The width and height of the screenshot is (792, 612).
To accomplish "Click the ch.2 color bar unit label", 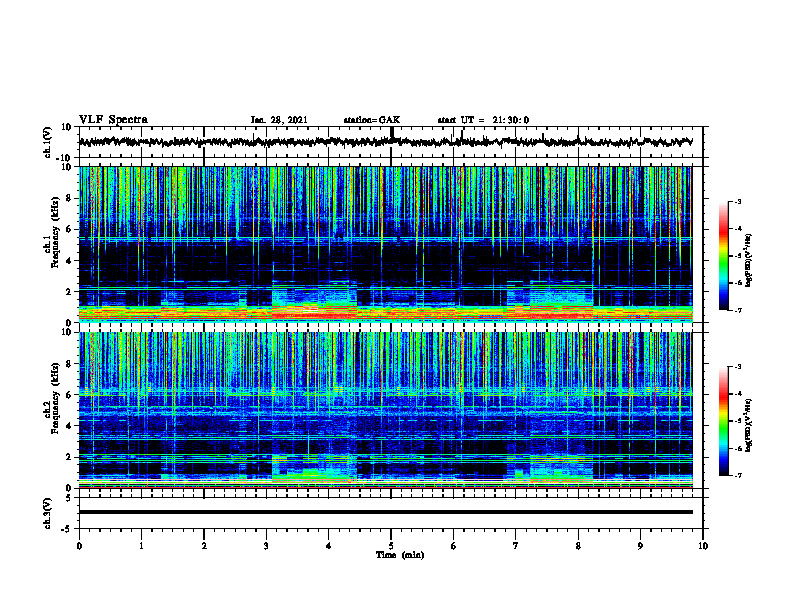I will [x=749, y=425].
